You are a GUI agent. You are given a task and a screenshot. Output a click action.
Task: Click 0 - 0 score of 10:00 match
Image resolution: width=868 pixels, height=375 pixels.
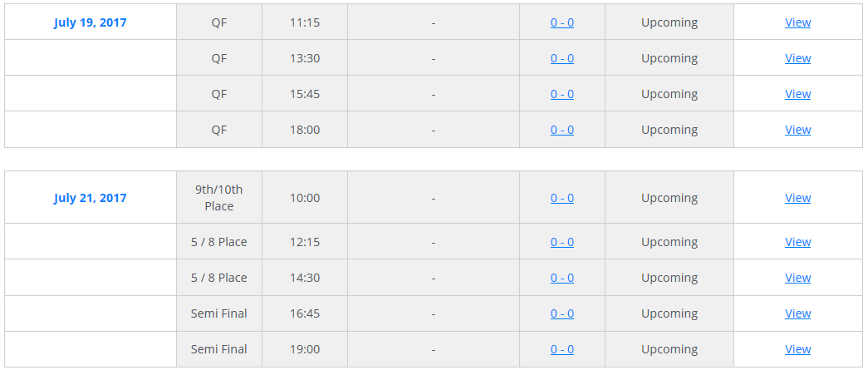(x=562, y=198)
